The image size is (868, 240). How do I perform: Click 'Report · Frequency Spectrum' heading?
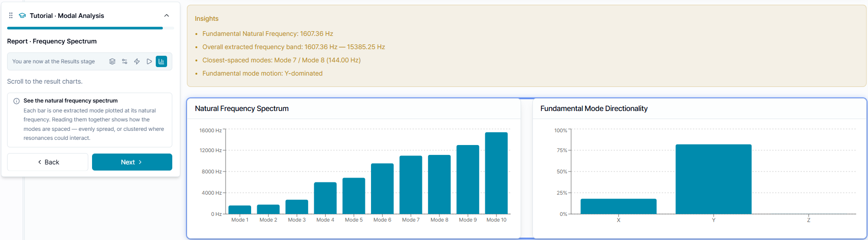point(52,41)
